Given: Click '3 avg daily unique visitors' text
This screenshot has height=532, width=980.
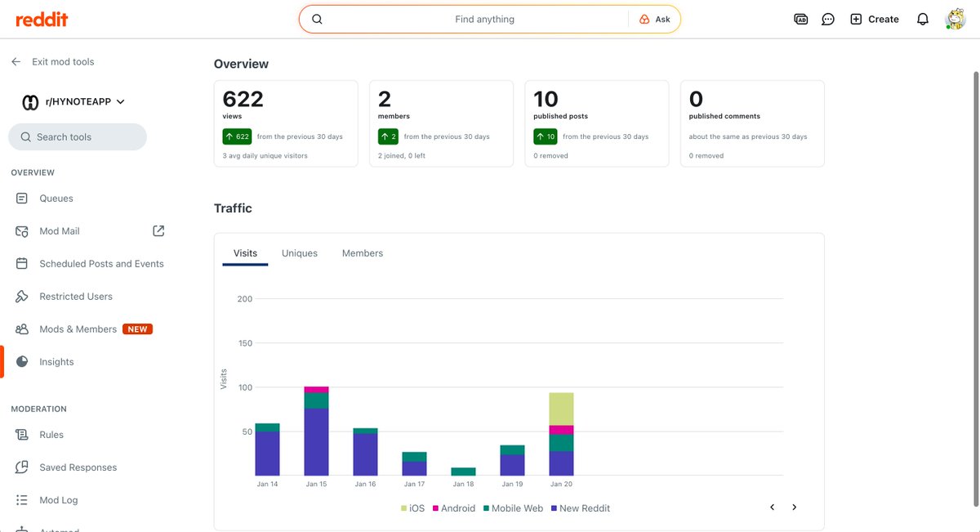Looking at the screenshot, I should [265, 155].
